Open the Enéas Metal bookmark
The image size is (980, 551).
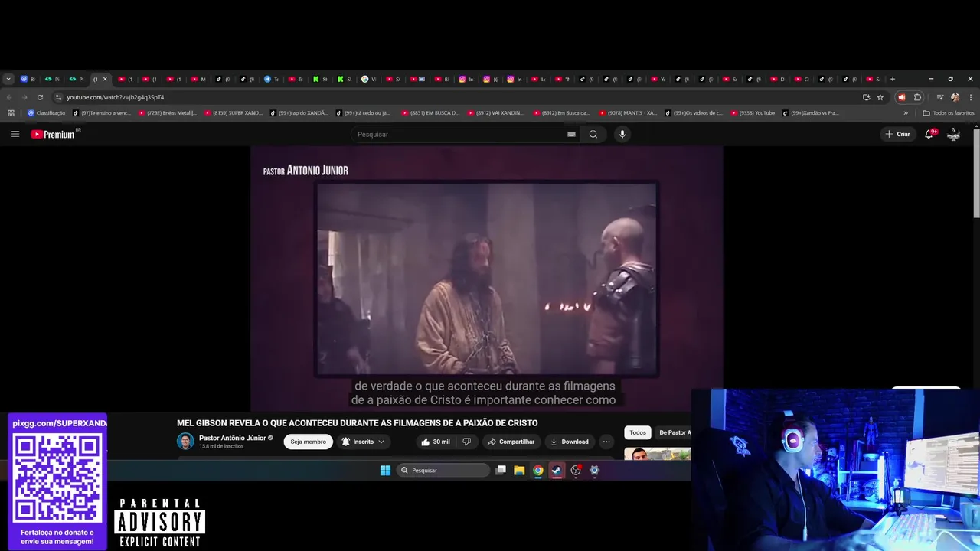(168, 112)
